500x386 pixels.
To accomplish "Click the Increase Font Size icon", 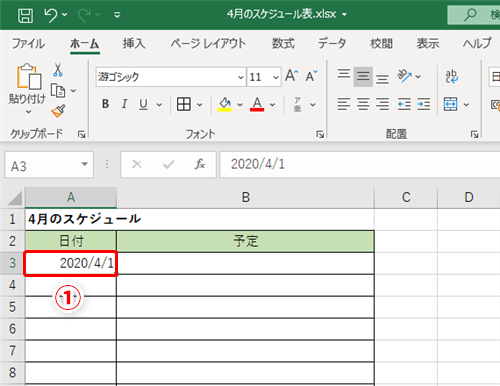I will [x=292, y=76].
